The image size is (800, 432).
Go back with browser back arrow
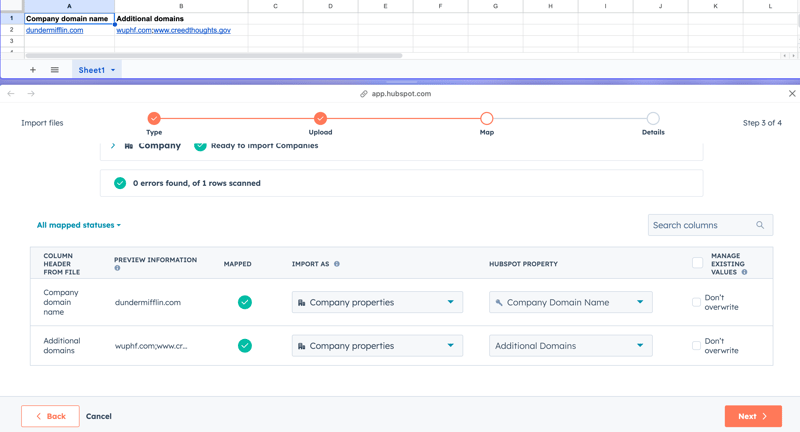point(11,93)
